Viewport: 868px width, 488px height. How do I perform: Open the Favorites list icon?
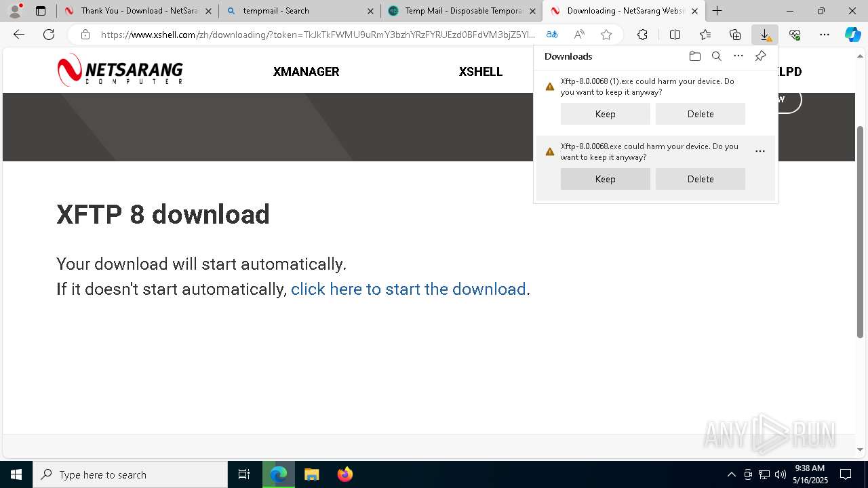click(x=705, y=35)
